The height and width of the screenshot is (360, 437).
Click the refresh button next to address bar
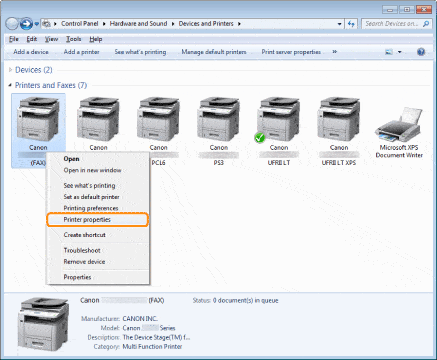351,24
